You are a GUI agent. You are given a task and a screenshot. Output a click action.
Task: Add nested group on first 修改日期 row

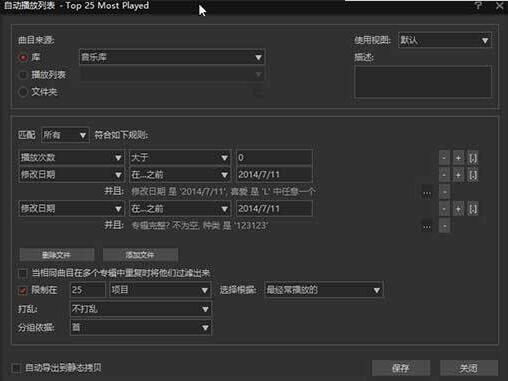(473, 175)
